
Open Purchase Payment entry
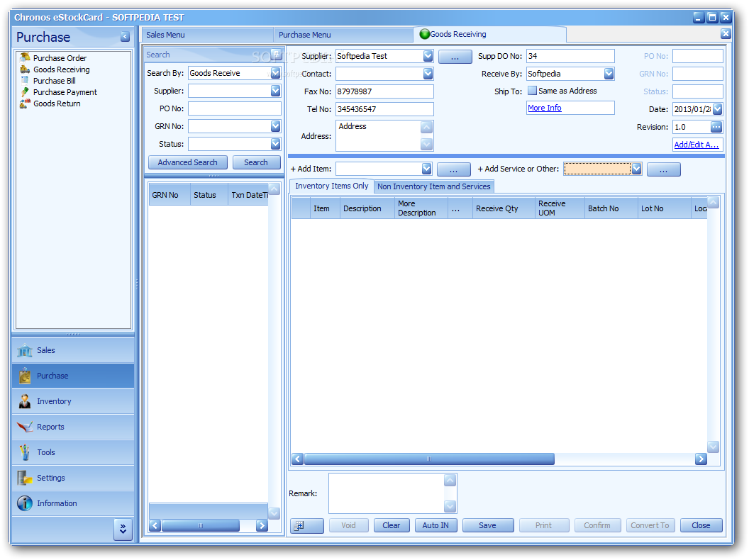pos(65,92)
